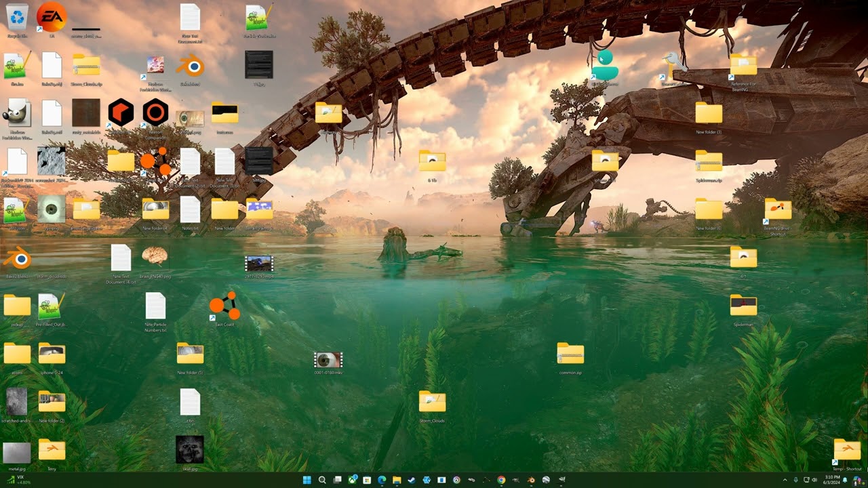Image resolution: width=868 pixels, height=488 pixels.
Task: Open the Blender .blend file with the orange logo
Action: 17,259
